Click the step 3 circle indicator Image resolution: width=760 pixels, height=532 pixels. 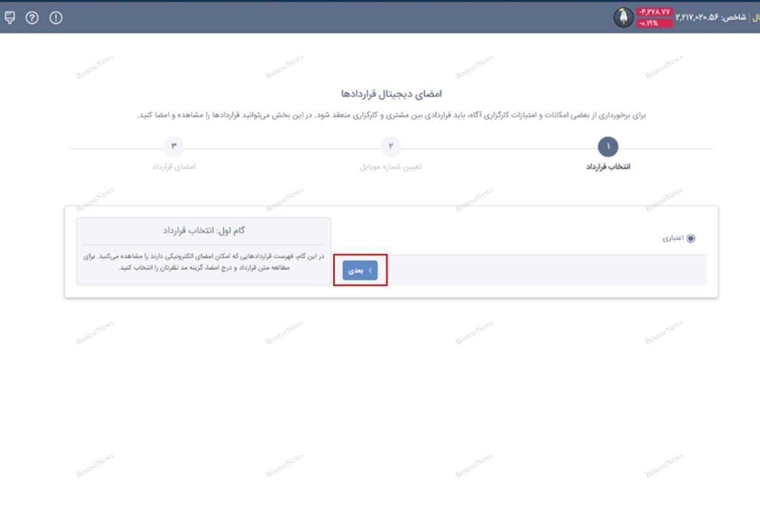173,147
